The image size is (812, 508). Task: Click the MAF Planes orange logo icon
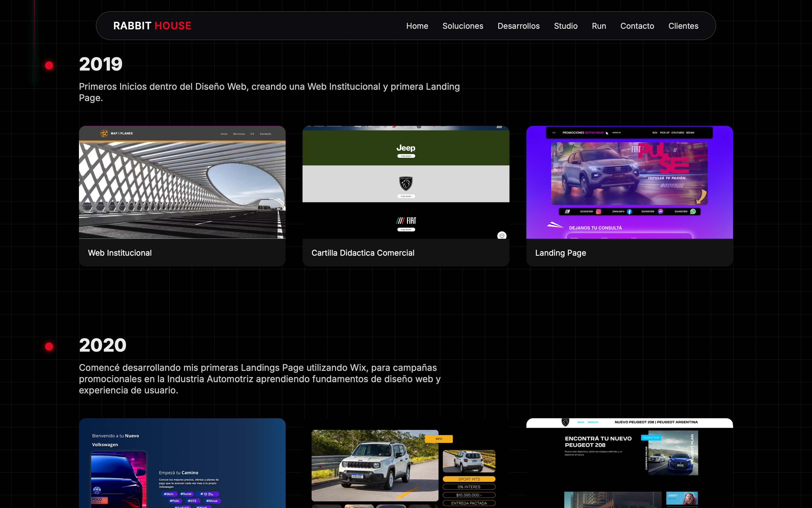tap(104, 133)
